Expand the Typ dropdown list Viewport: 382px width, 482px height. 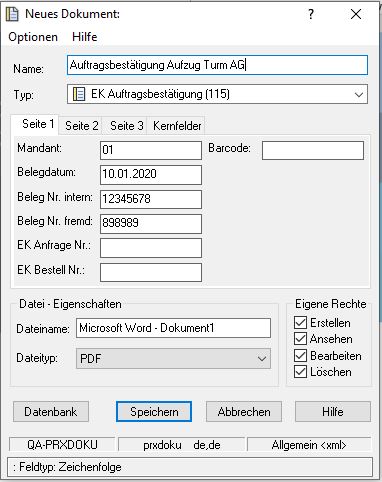359,94
